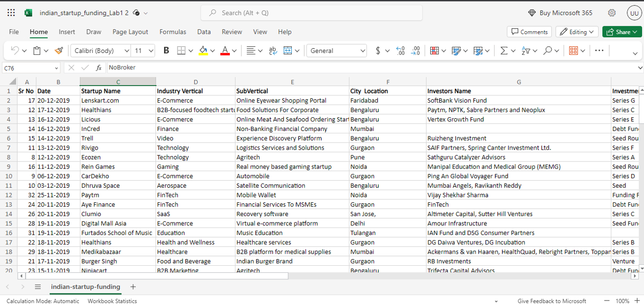The height and width of the screenshot is (305, 644).
Task: Open the Sort & Filter tool
Action: point(526,51)
